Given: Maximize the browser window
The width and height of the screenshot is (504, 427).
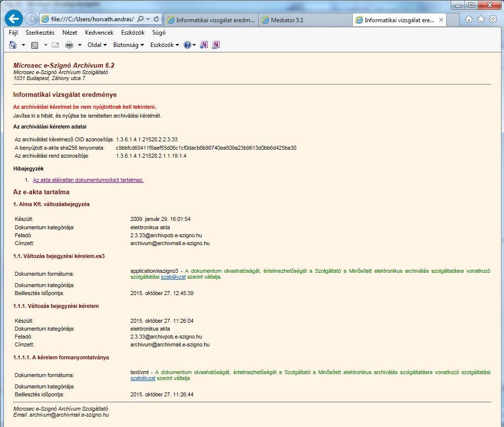Looking at the screenshot, I should (x=471, y=5).
